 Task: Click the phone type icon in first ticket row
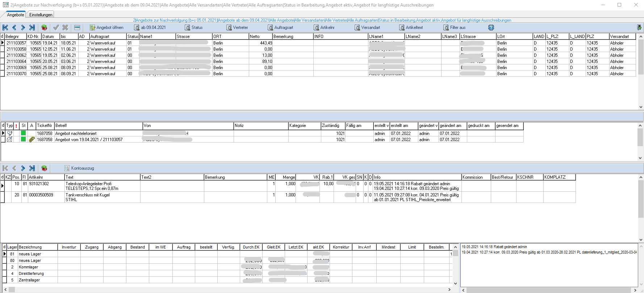10,133
